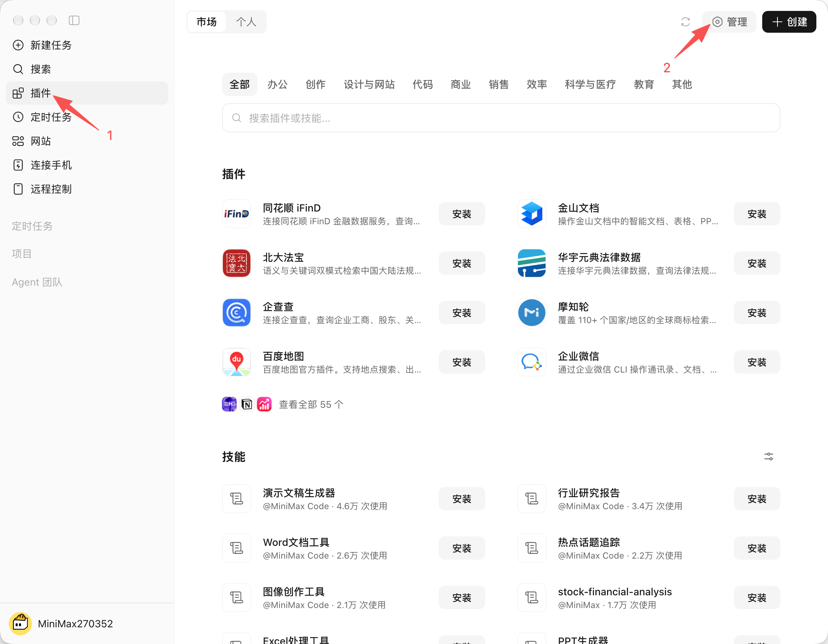Click the 华宇元典法律数据 plugin logo

(531, 263)
